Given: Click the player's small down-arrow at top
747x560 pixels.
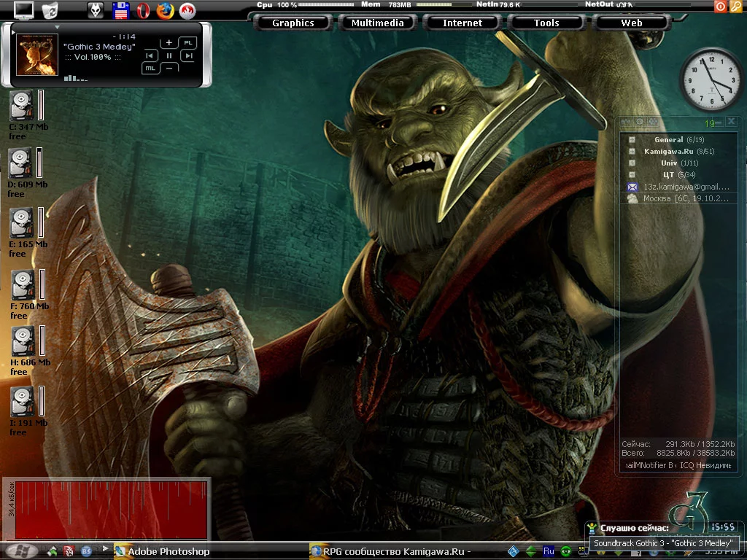Looking at the screenshot, I should pyautogui.click(x=57, y=27).
